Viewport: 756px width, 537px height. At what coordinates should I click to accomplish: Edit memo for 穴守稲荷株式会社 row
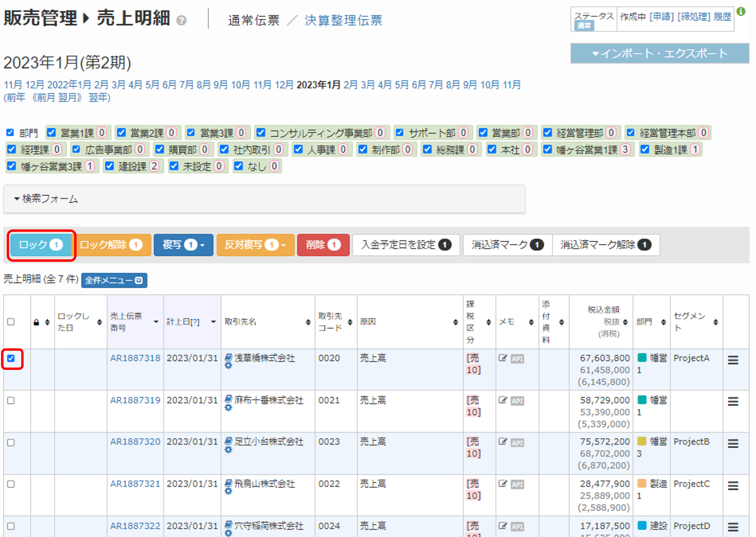(x=503, y=526)
